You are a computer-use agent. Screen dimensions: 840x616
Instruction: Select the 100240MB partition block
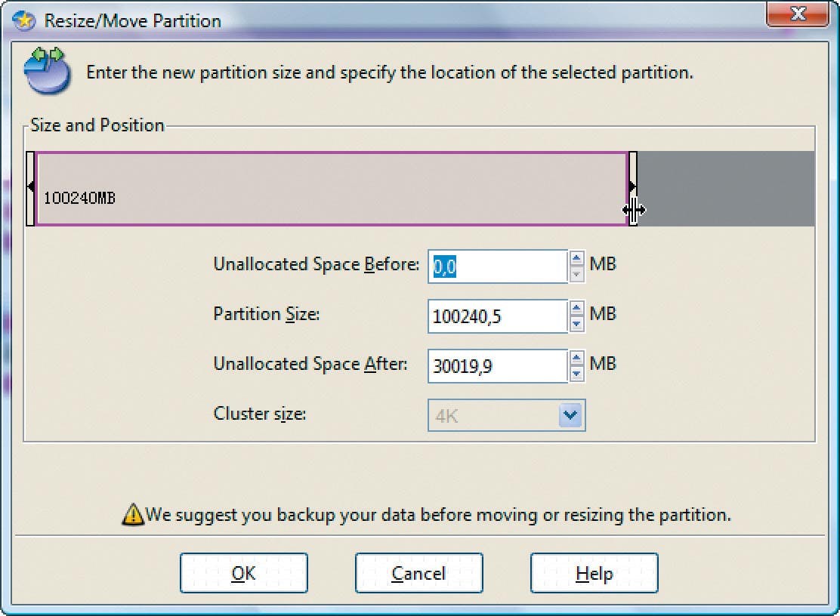click(x=332, y=188)
